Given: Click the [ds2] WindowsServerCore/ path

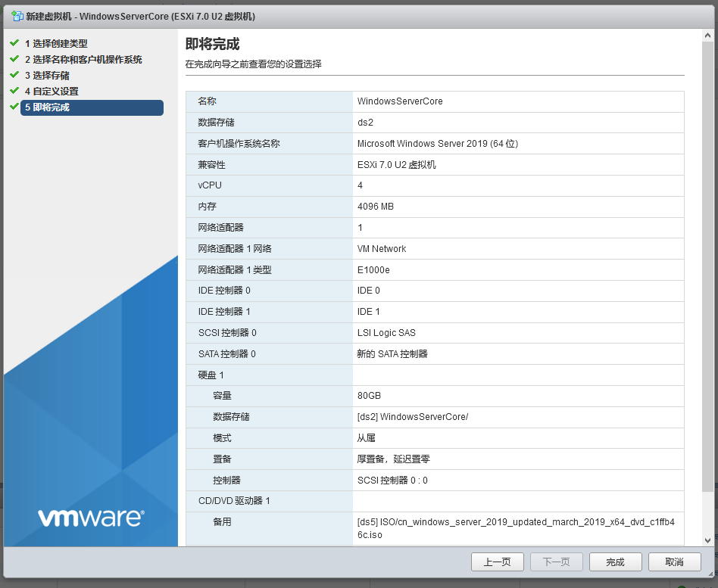Looking at the screenshot, I should coord(413,417).
